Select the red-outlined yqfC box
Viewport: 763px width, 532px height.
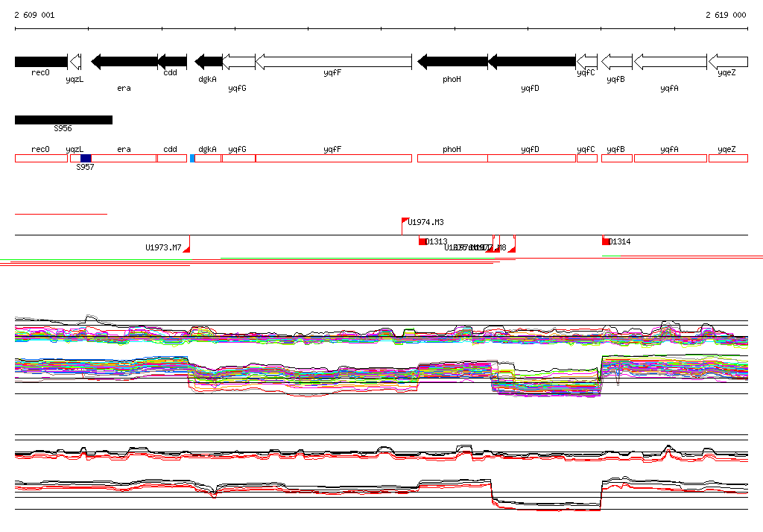click(x=587, y=158)
